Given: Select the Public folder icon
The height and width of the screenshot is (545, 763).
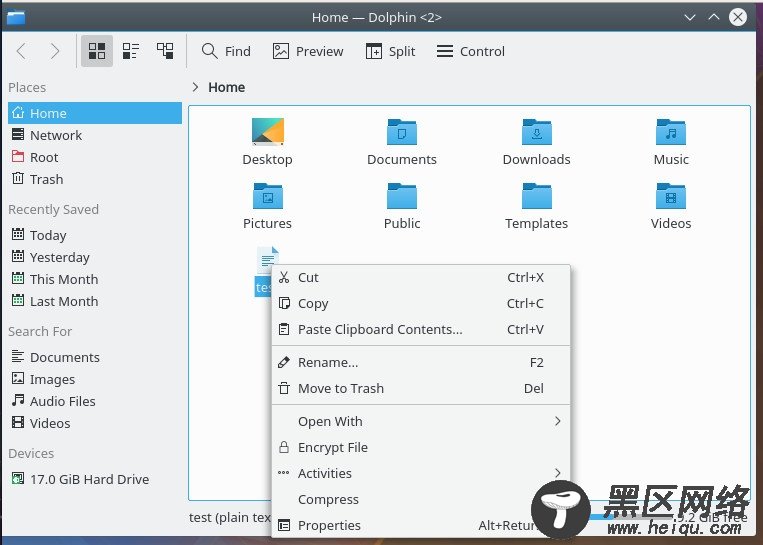Looking at the screenshot, I should 402,196.
